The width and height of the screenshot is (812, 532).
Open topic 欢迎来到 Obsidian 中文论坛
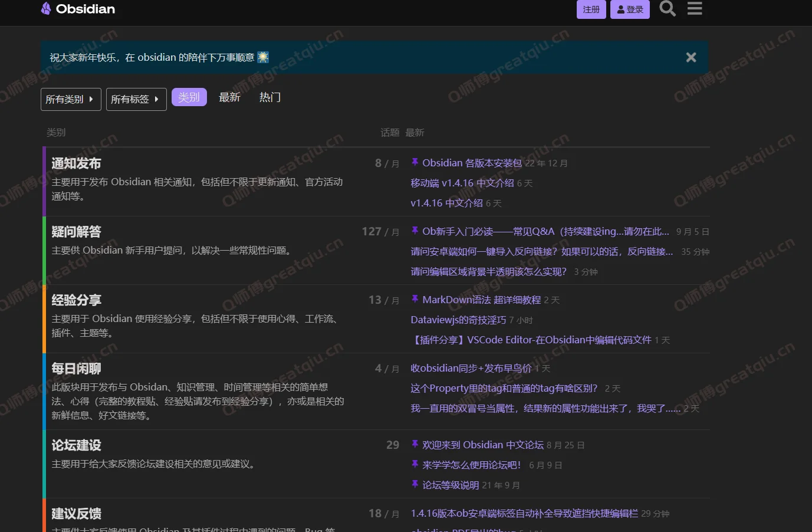coord(482,445)
